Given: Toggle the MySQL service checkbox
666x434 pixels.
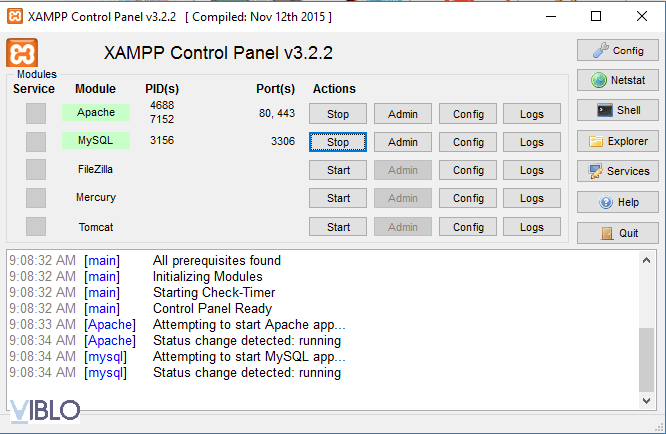Looking at the screenshot, I should click(36, 142).
